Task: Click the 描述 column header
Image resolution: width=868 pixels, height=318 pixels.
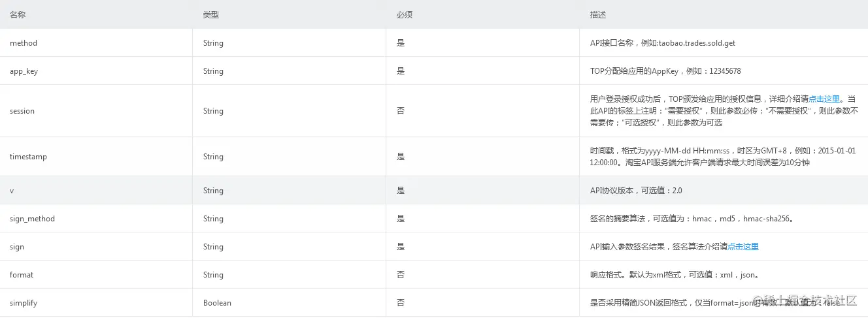Action: click(x=597, y=14)
